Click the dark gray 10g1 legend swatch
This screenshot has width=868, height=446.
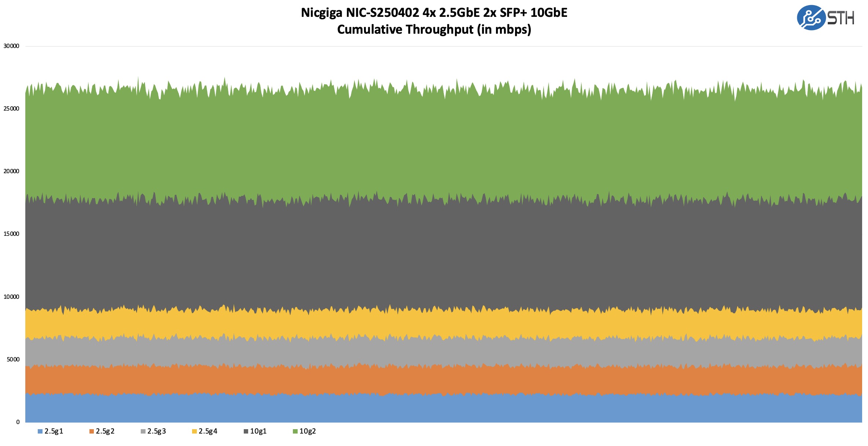click(246, 431)
